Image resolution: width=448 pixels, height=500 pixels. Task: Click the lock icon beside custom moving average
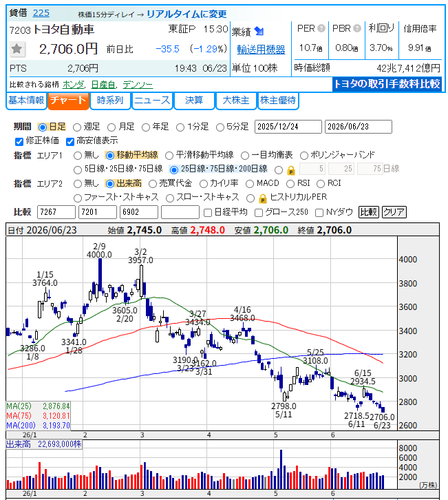pyautogui.click(x=290, y=171)
